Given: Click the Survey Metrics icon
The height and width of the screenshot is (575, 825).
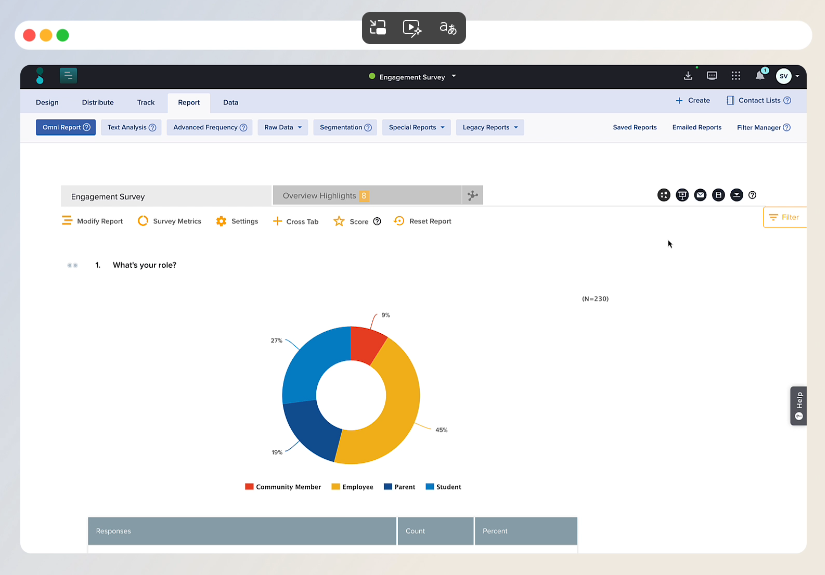Looking at the screenshot, I should 143,221.
